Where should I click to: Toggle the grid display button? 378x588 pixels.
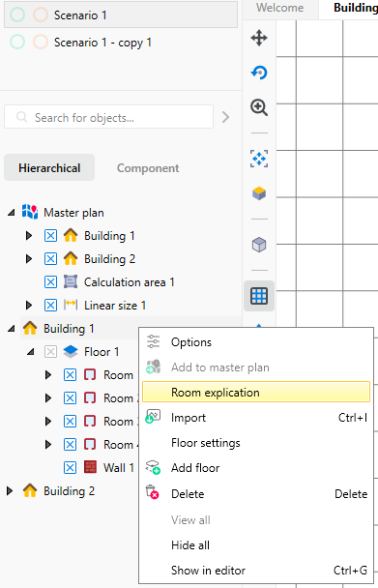click(259, 296)
